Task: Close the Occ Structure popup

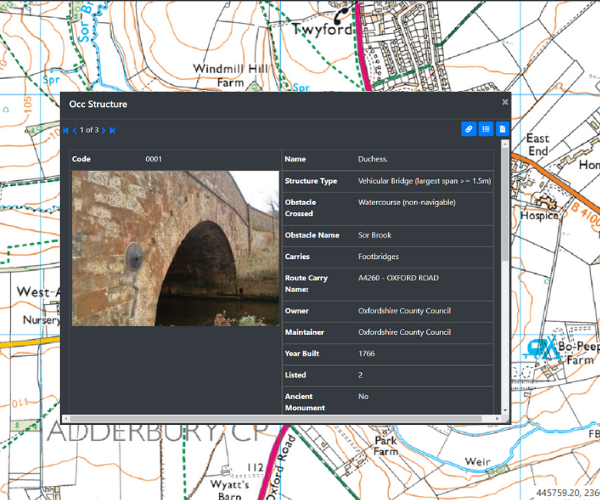Action: (x=505, y=102)
